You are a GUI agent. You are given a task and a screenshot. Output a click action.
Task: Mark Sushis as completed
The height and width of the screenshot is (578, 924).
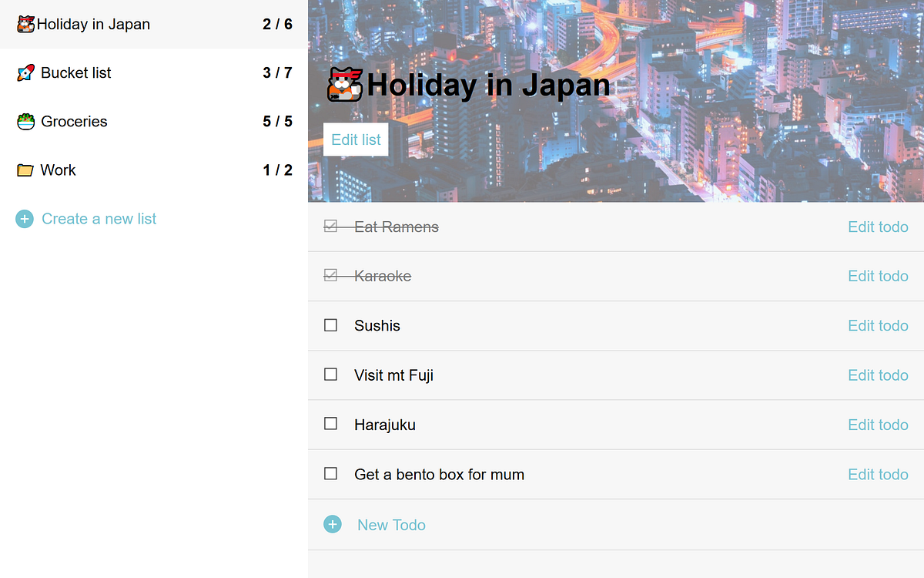[331, 324]
